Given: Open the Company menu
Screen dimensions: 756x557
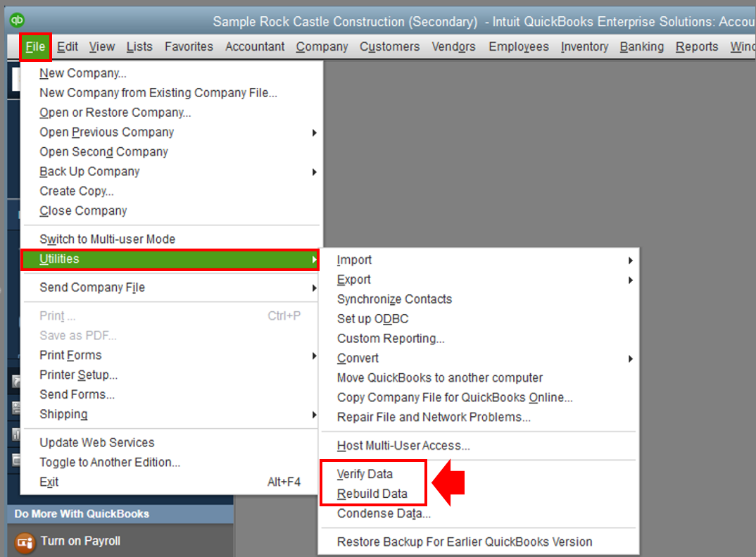Looking at the screenshot, I should [322, 46].
